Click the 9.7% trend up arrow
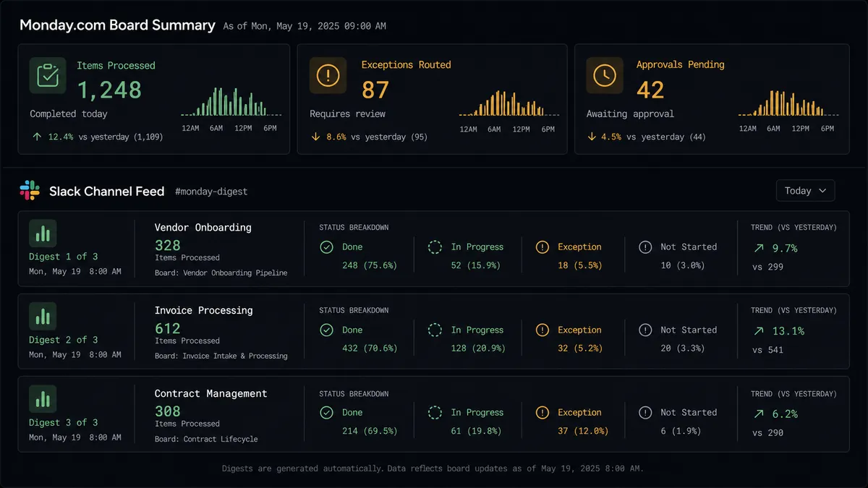Image resolution: width=868 pixels, height=488 pixels. 759,249
